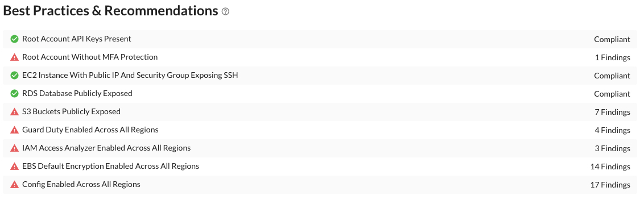Open Root Account Without MFA Protection item
Image resolution: width=644 pixels, height=208 pixels.
[90, 57]
